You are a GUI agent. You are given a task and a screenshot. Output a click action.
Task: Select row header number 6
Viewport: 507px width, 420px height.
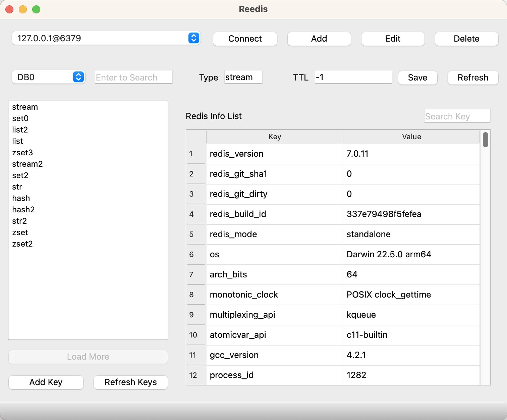coord(196,255)
